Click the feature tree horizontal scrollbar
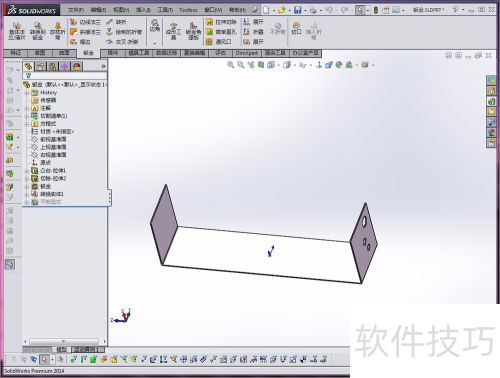Image resolution: width=500 pixels, height=378 pixels. pyautogui.click(x=64, y=341)
